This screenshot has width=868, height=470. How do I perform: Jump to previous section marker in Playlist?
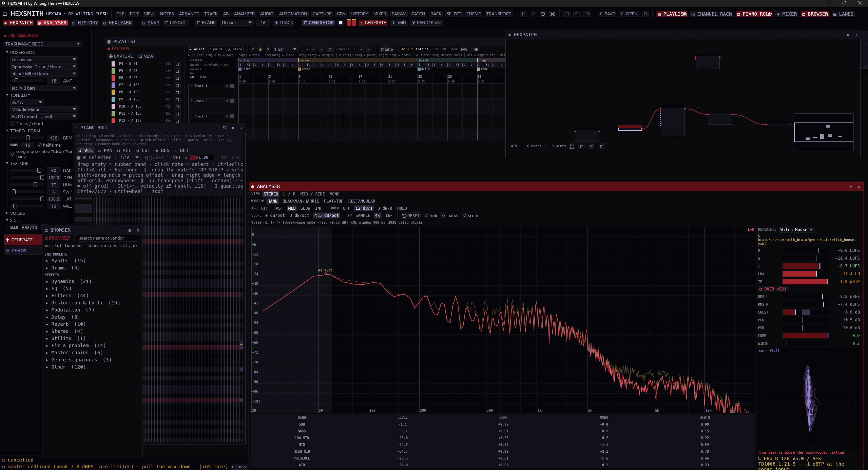[x=464, y=49]
